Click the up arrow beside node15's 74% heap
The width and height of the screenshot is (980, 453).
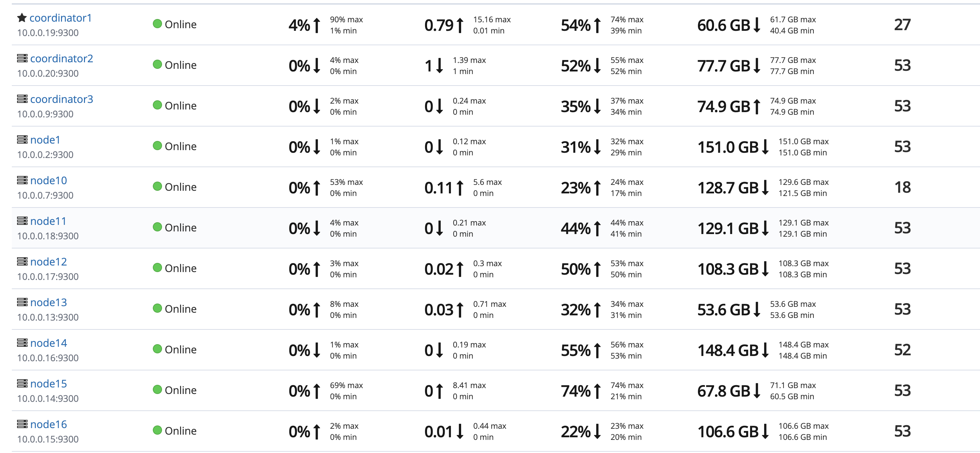(x=597, y=391)
